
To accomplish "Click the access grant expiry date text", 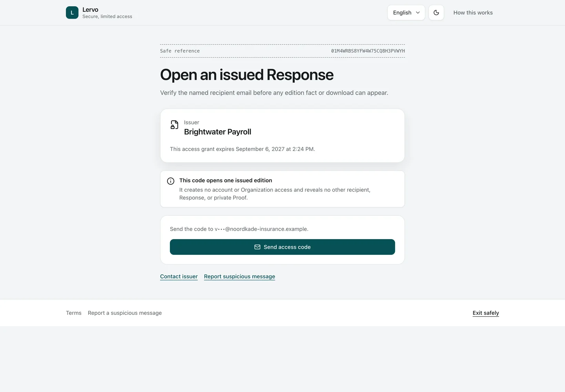I will [242, 149].
